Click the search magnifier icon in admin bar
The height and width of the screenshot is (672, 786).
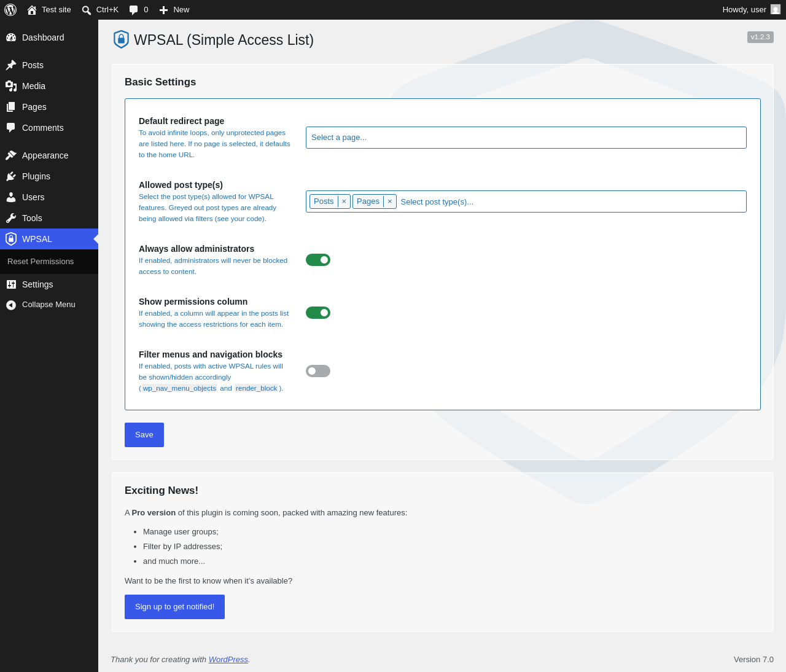click(87, 10)
